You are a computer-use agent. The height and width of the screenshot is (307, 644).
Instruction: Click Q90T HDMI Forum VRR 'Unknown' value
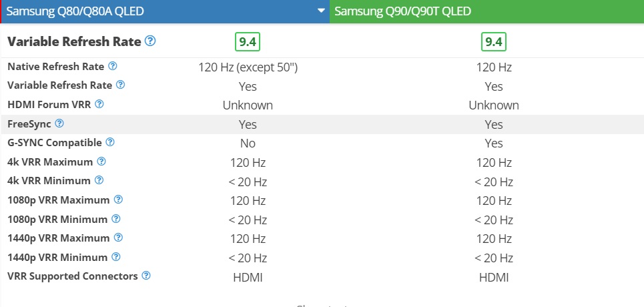click(x=494, y=105)
